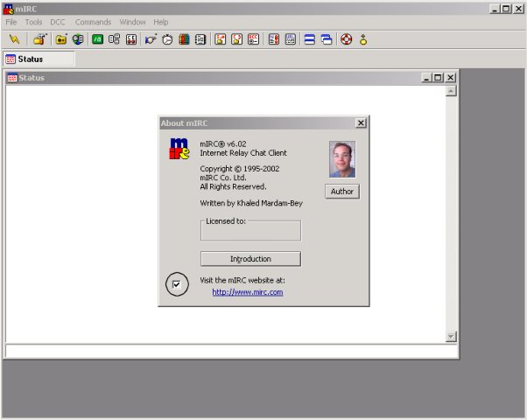
Task: Click the Status window text input box
Action: pos(229,351)
